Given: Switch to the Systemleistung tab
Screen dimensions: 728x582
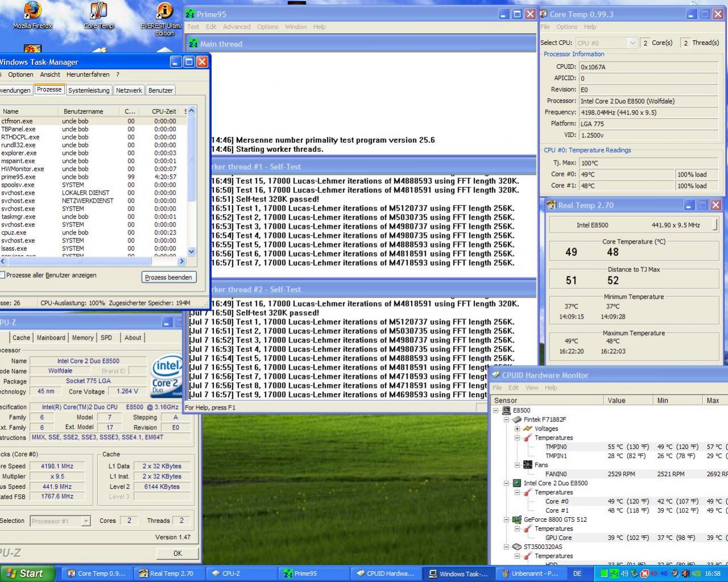Looking at the screenshot, I should pyautogui.click(x=89, y=90).
